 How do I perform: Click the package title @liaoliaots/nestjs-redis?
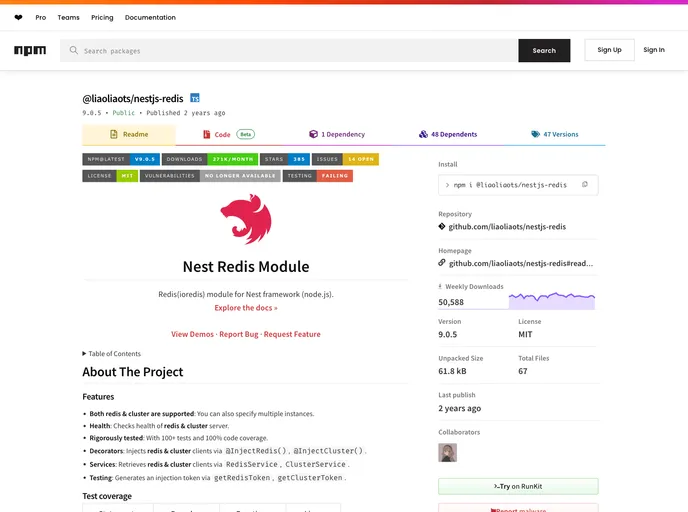point(133,99)
